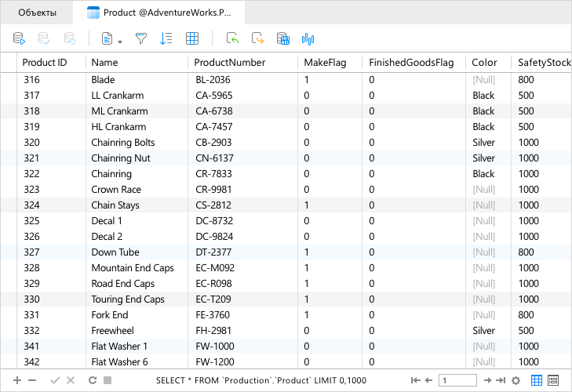The height and width of the screenshot is (392, 572).
Task: Stop the running query
Action: tap(107, 380)
